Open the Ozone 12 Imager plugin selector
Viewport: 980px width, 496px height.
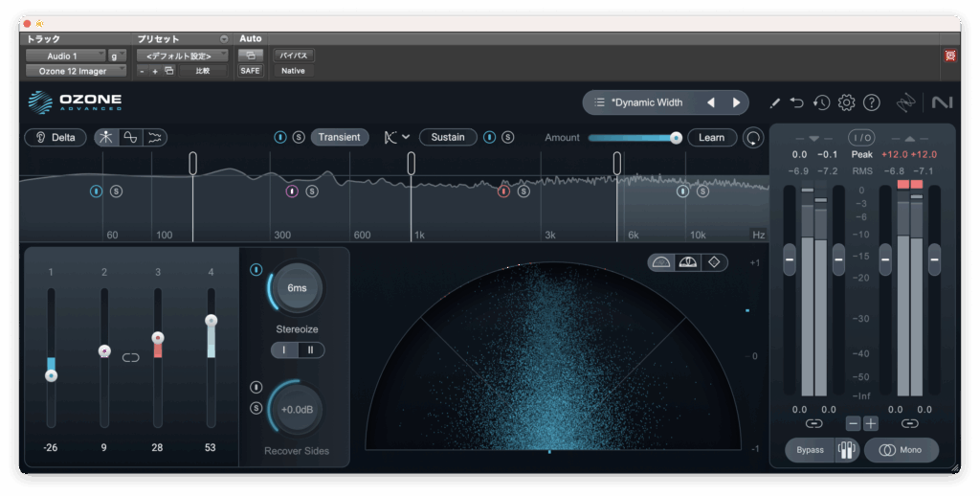[76, 71]
